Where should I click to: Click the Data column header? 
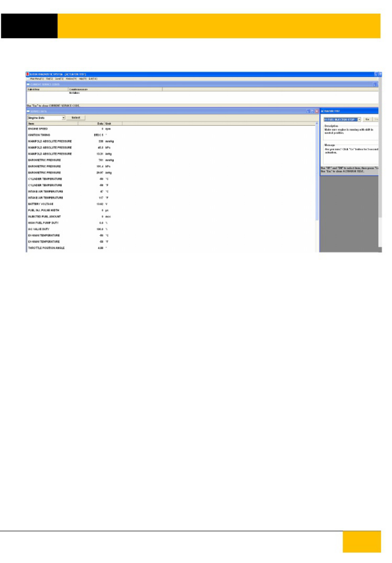coord(91,124)
